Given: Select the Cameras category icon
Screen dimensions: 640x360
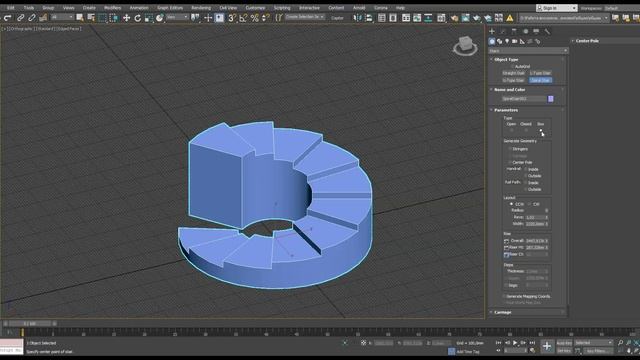Looking at the screenshot, I should pyautogui.click(x=515, y=41).
